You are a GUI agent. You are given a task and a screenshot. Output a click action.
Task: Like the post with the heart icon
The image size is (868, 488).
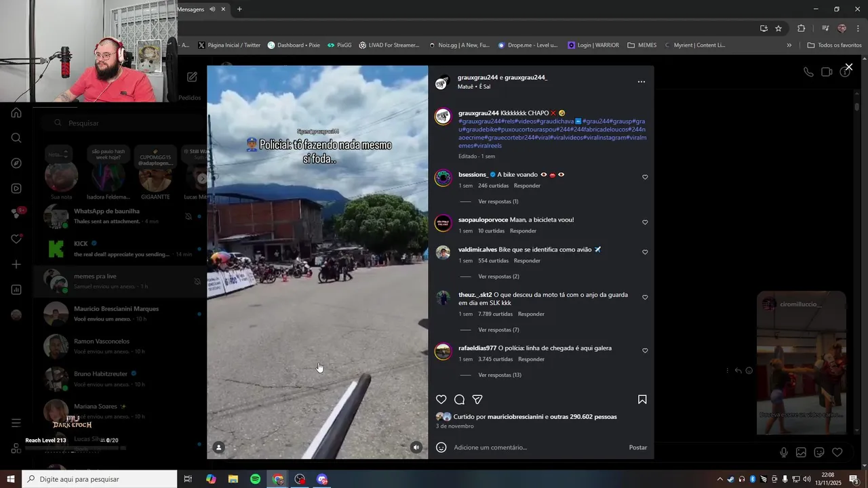[x=441, y=400]
